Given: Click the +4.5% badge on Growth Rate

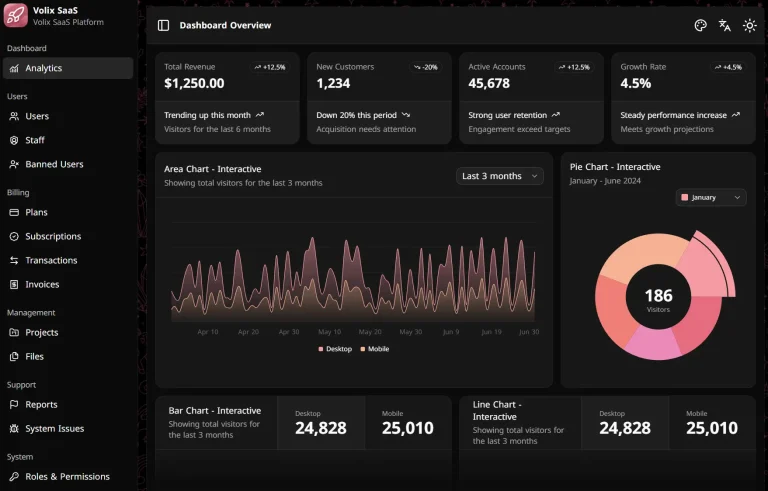Looking at the screenshot, I should (x=728, y=67).
